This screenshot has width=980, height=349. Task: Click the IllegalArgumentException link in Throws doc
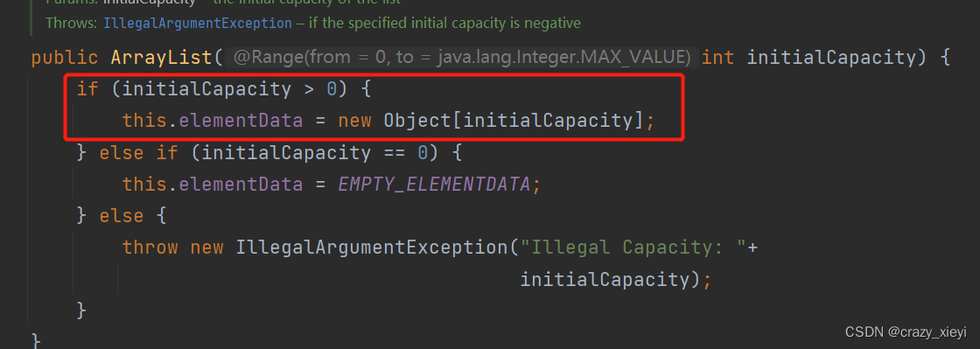[x=198, y=24]
